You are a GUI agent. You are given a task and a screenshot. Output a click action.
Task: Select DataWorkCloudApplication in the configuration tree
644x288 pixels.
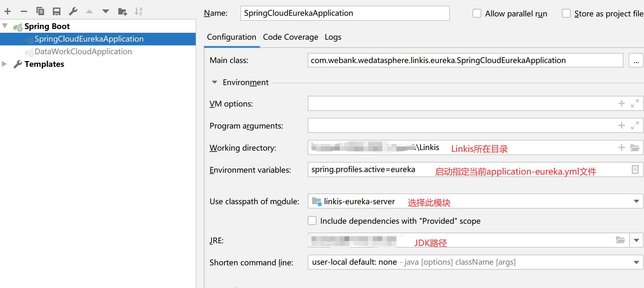coord(83,52)
